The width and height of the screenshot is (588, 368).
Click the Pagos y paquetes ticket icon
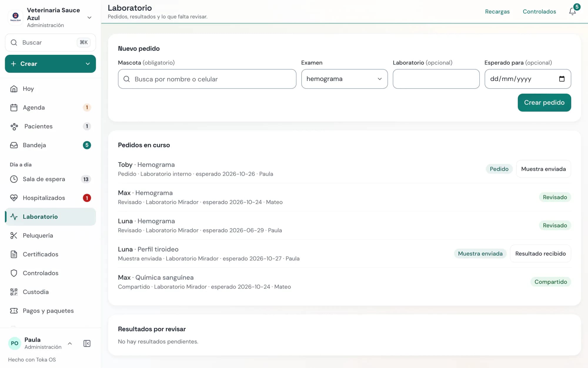[14, 311]
